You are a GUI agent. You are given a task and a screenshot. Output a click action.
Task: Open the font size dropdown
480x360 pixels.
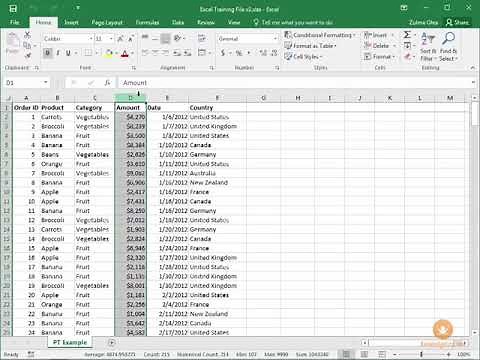[x=111, y=39]
